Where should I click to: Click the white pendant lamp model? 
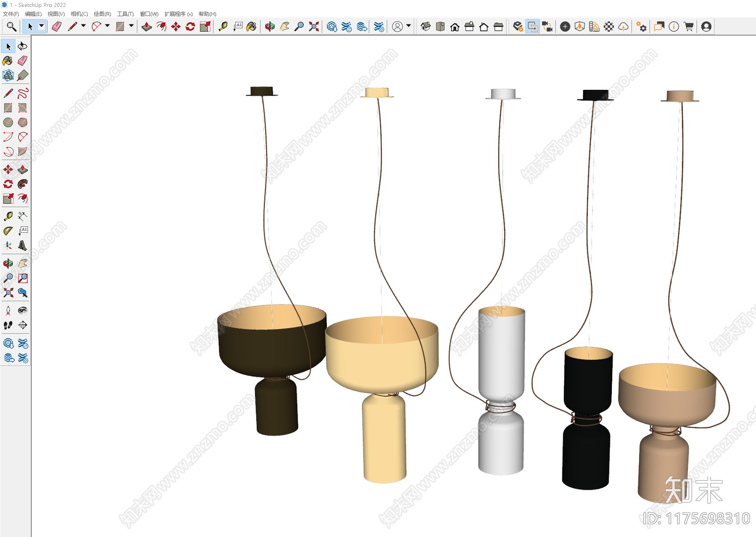click(501, 390)
